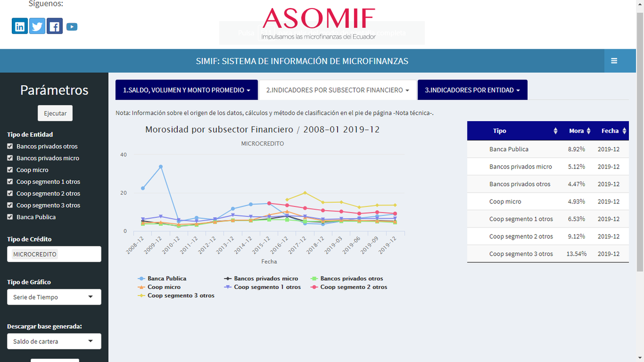Click the Coop segmento 2 otros table cell
The width and height of the screenshot is (644, 362).
coord(521,237)
